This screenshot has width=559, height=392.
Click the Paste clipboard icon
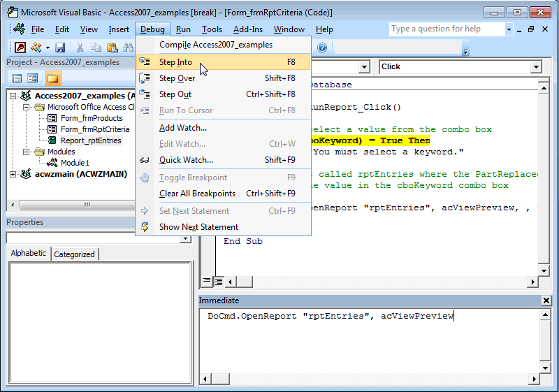click(x=112, y=47)
